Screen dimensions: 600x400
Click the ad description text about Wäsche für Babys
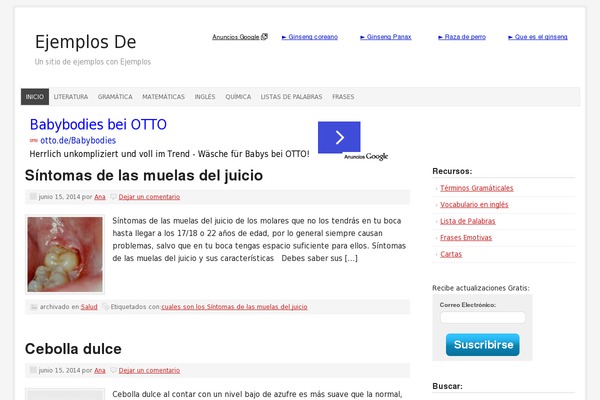tap(170, 154)
